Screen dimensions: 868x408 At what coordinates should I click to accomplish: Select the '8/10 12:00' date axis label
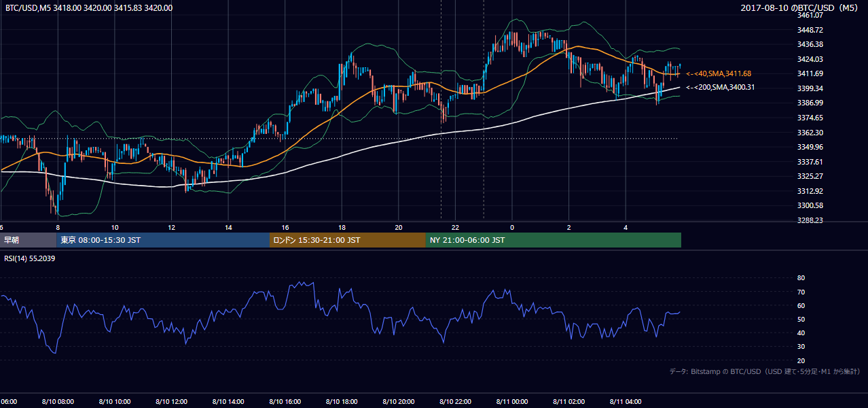[171, 401]
